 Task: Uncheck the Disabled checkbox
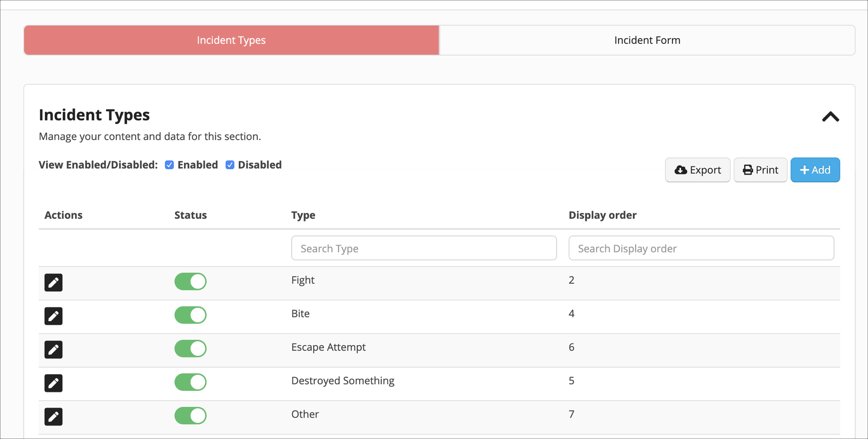tap(230, 165)
